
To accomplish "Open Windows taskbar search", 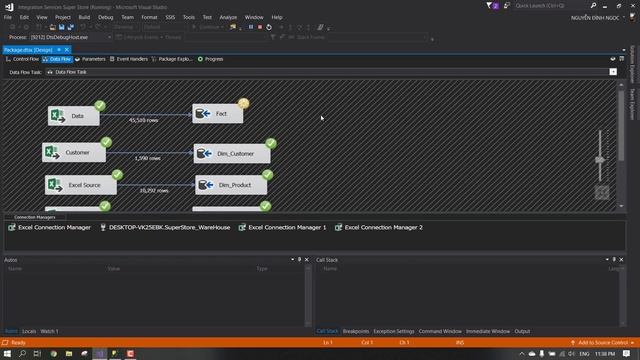I will pyautogui.click(x=22, y=353).
